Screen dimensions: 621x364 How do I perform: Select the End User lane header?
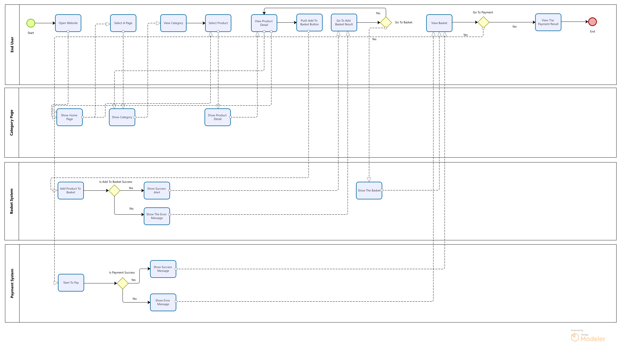[x=12, y=45]
